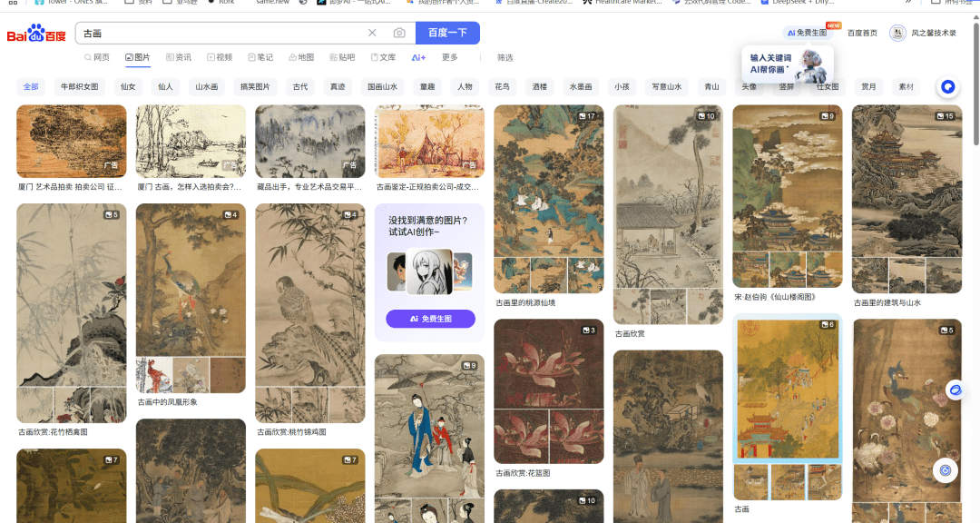Open the 古画中的凤凰形象 image
Image resolution: width=980 pixels, height=523 pixels.
(191, 299)
